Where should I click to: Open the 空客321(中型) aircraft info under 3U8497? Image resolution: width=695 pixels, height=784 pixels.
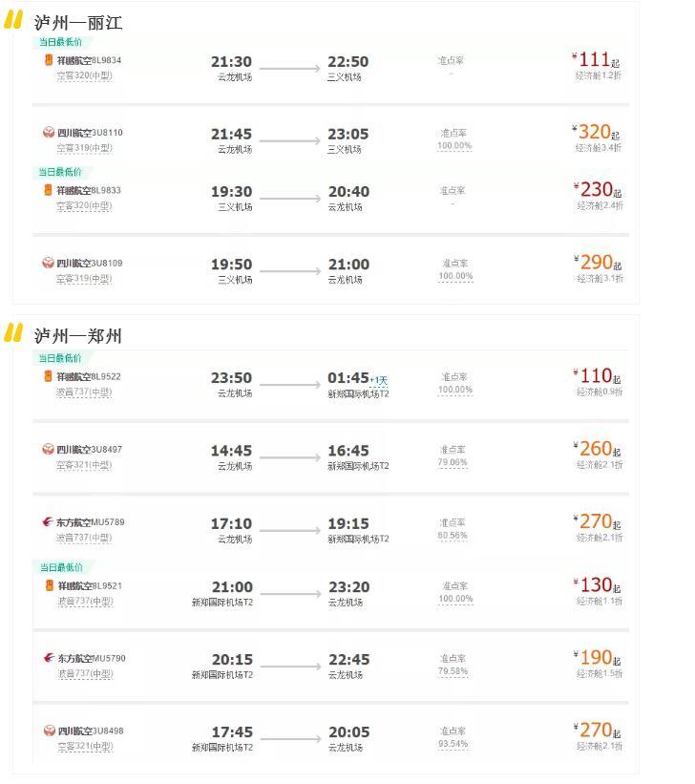click(84, 465)
